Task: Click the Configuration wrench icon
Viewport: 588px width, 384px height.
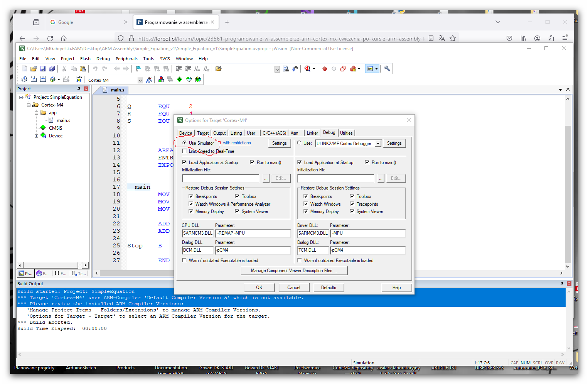Action: point(387,69)
